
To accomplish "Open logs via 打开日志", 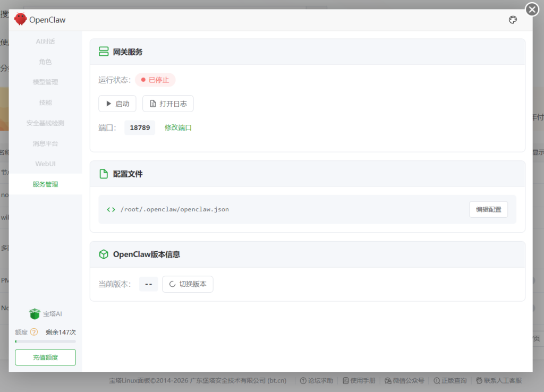I will pyautogui.click(x=168, y=104).
